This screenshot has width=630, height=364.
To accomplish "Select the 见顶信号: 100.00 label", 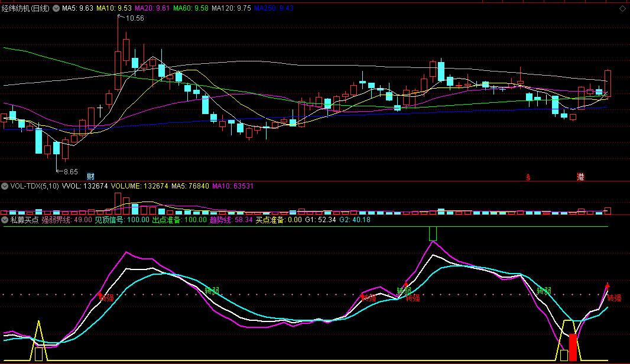I will [x=122, y=220].
